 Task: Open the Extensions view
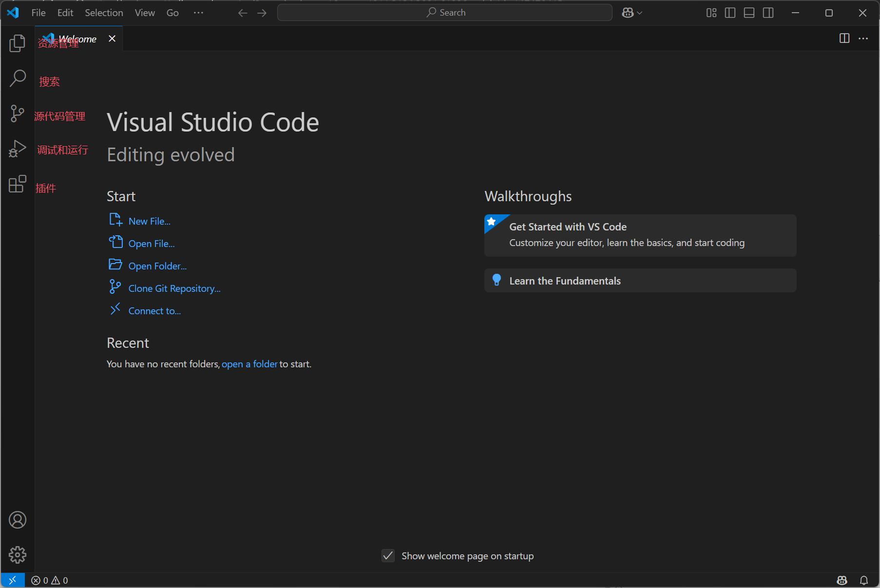[18, 184]
